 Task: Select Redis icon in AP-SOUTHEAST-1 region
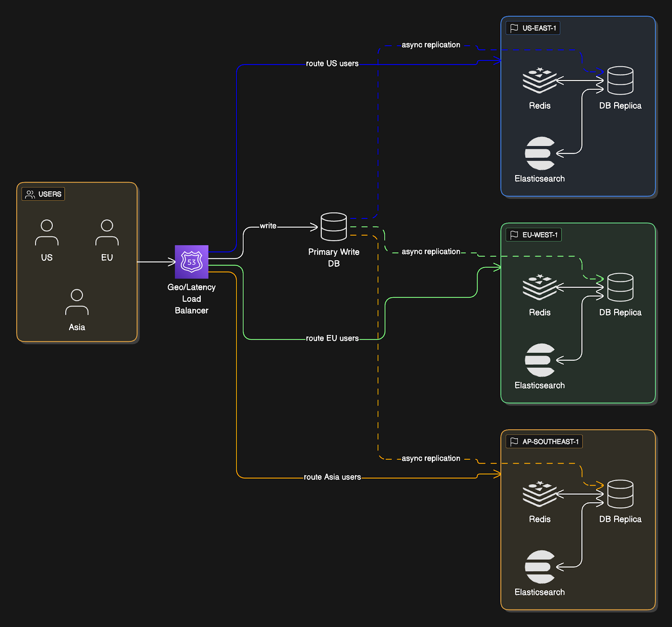coord(540,494)
